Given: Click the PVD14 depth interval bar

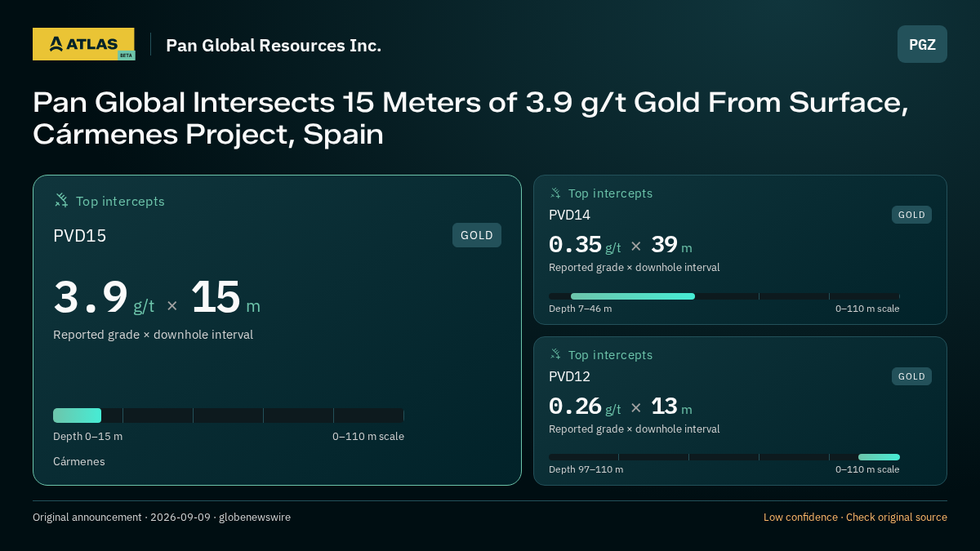Looking at the screenshot, I should tap(724, 296).
